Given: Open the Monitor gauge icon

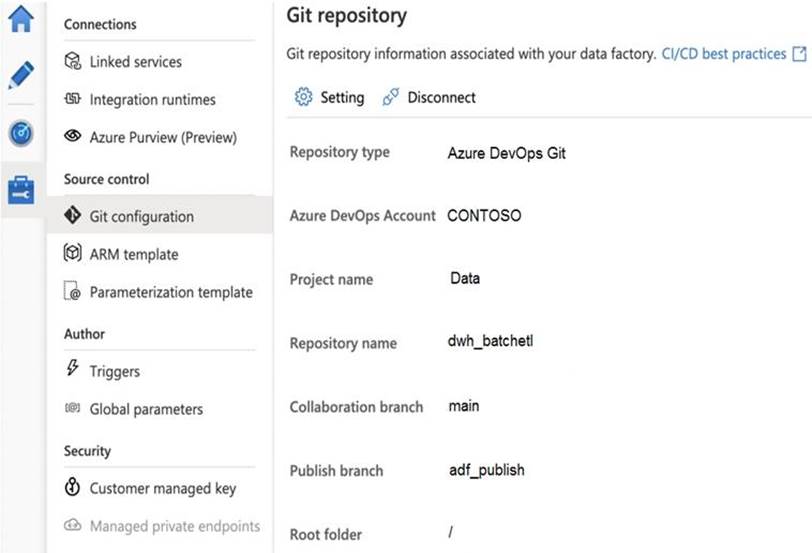Looking at the screenshot, I should click(21, 133).
